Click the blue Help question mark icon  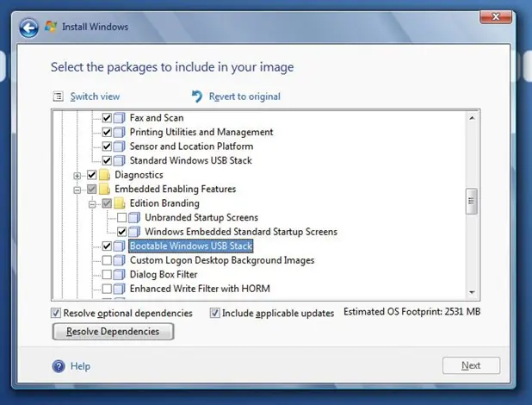pyautogui.click(x=59, y=366)
